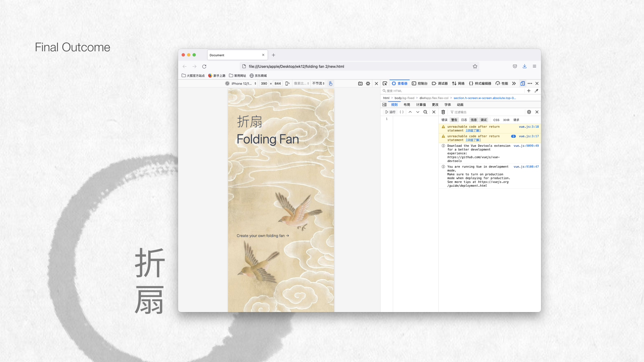Screen dimensions: 644x362
Task: Toggle responsive design mode icon in devtools
Action: pyautogui.click(x=523, y=83)
